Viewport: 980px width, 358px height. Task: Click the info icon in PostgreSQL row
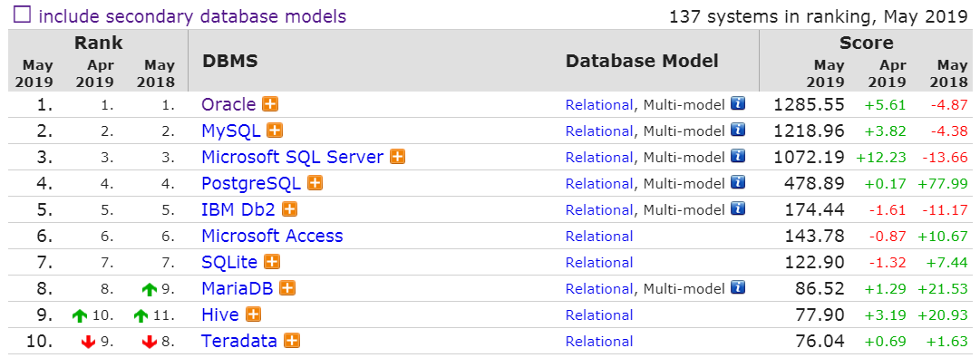738,182
